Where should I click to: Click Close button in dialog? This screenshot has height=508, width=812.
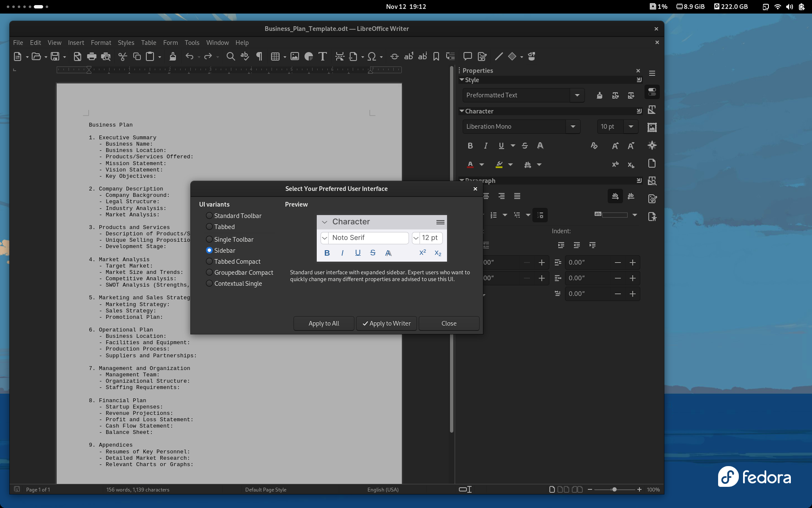449,323
